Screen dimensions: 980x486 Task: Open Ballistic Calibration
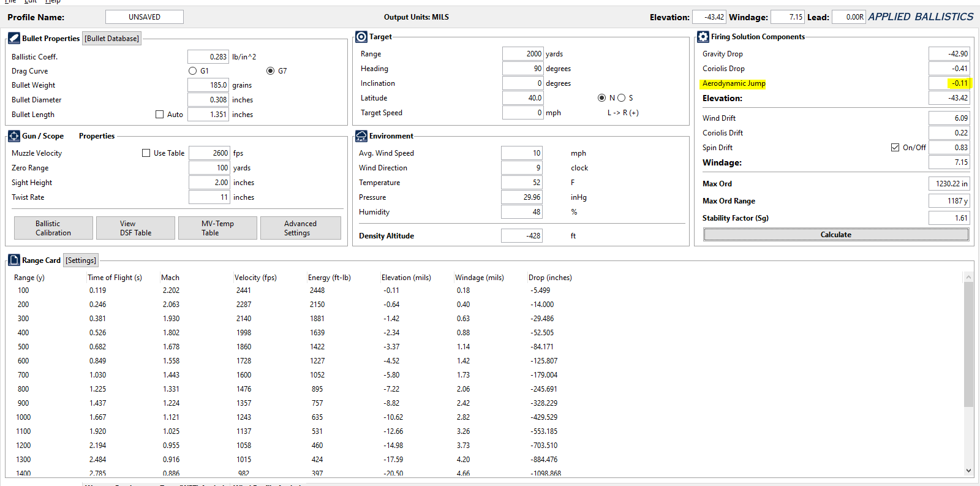(x=53, y=228)
